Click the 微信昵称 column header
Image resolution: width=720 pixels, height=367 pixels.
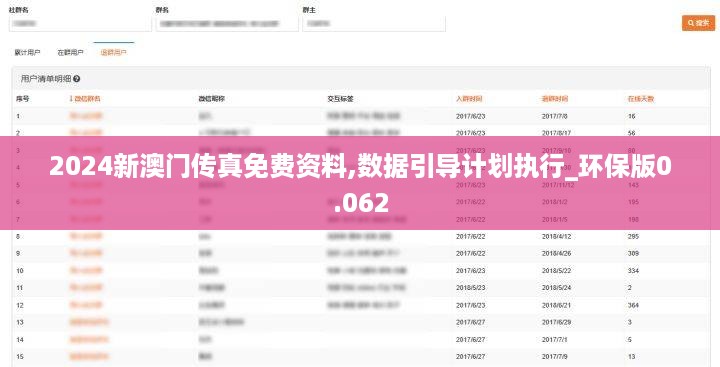[x=211, y=99]
